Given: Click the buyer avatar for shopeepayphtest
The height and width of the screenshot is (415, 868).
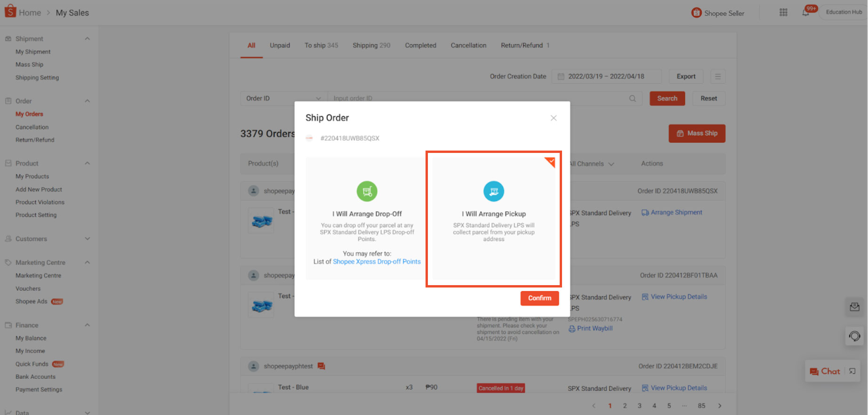Looking at the screenshot, I should [x=253, y=366].
